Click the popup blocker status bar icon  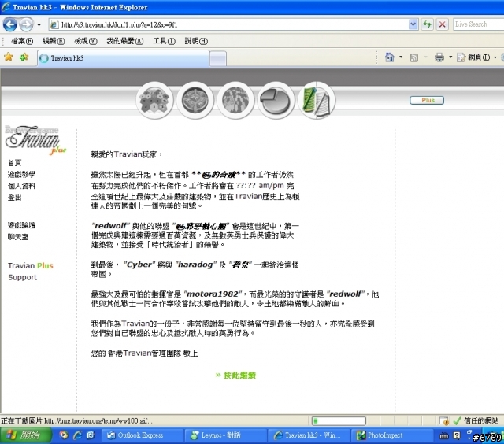(x=444, y=420)
